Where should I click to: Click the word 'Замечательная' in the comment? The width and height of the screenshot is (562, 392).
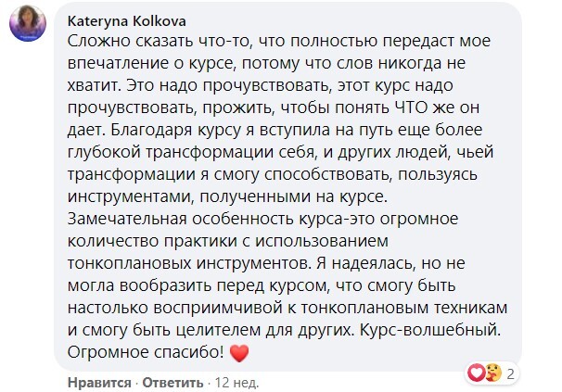(127, 219)
